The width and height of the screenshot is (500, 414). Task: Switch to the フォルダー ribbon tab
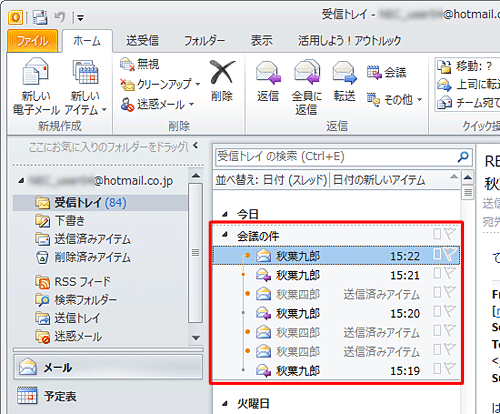(204, 41)
